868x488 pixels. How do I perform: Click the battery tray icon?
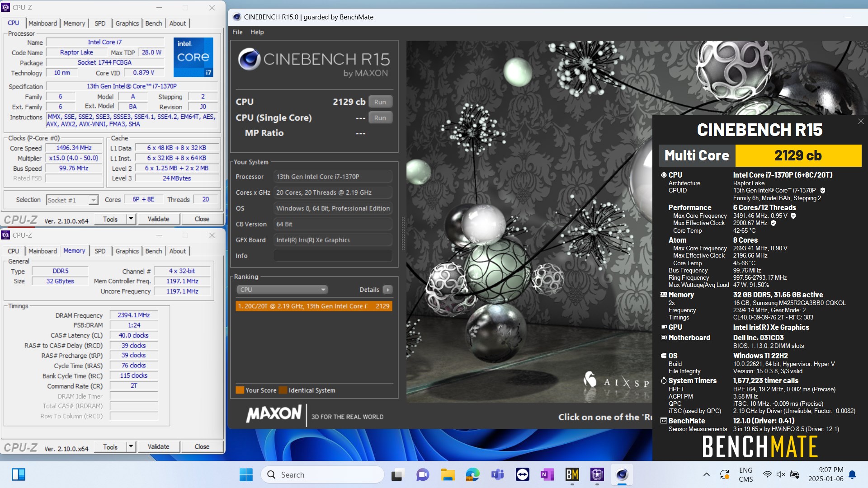795,474
